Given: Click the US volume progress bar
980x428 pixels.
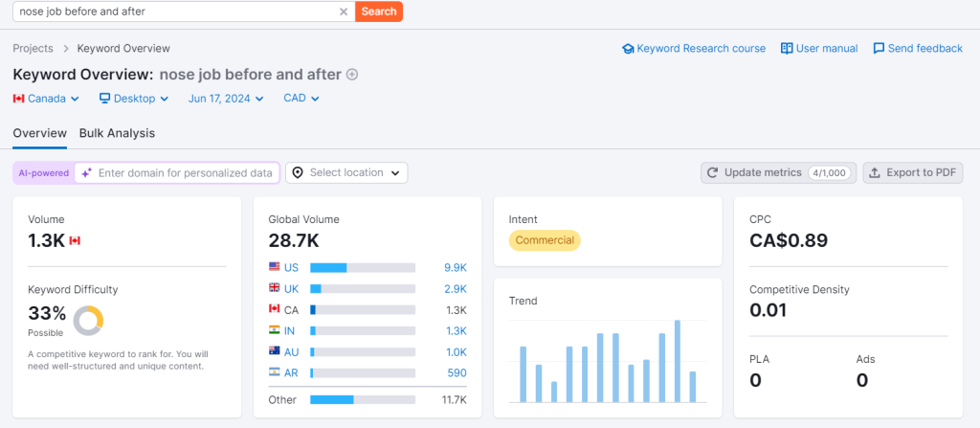Looking at the screenshot, I should pos(363,268).
